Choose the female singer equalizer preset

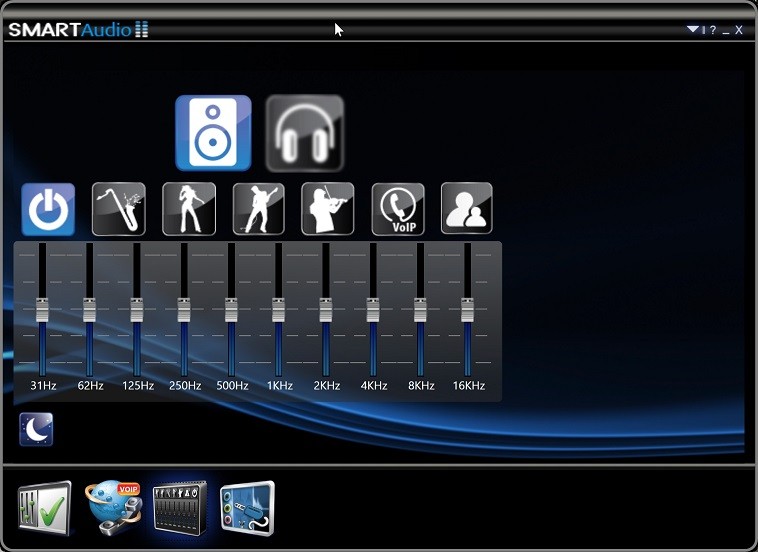point(189,209)
